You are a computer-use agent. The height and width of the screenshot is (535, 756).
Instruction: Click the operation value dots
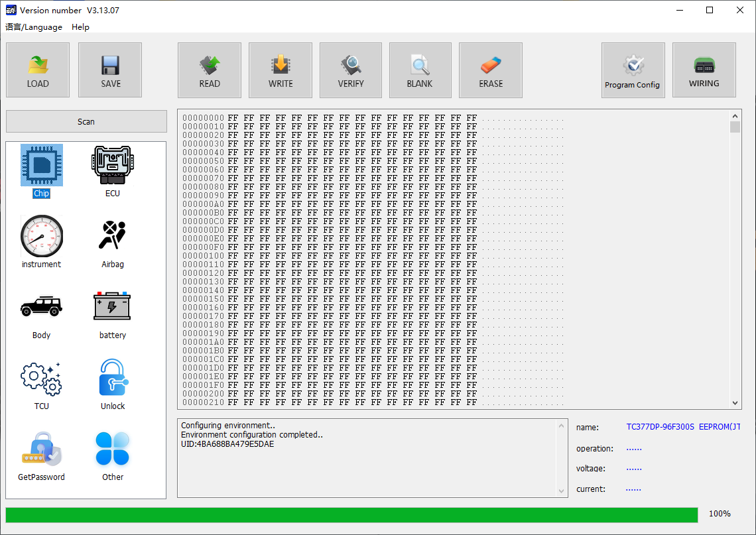(x=633, y=449)
